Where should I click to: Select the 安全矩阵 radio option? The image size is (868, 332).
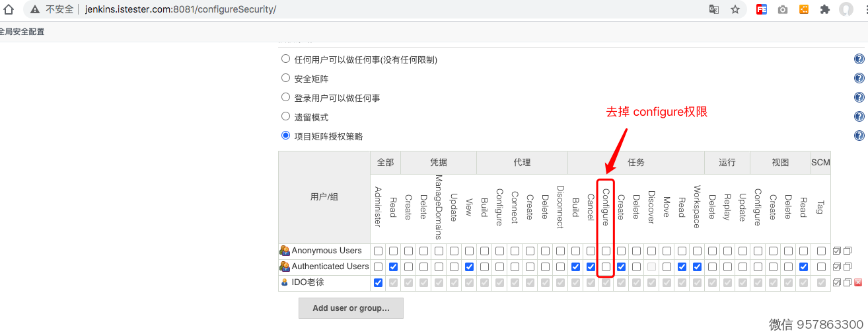286,78
